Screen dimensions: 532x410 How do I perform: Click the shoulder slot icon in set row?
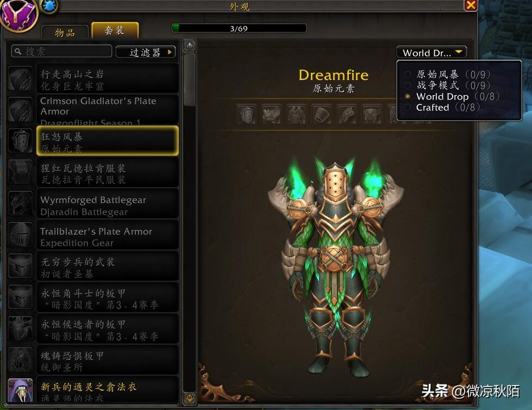(271, 114)
